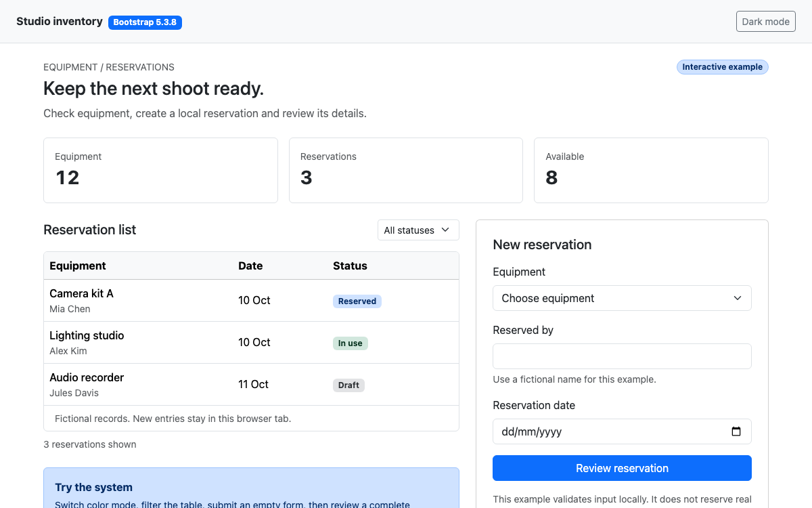
Task: Click the 3 reservations shown text
Action: (x=90, y=444)
